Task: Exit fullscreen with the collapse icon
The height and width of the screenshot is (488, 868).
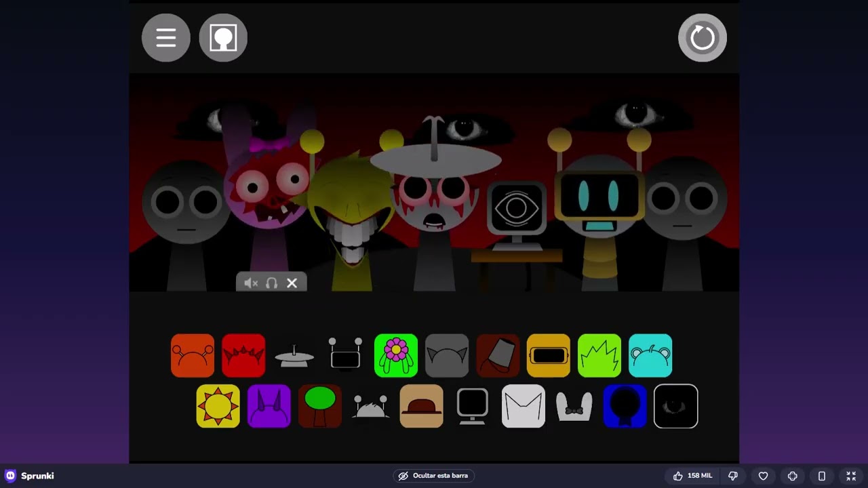Action: tap(851, 476)
